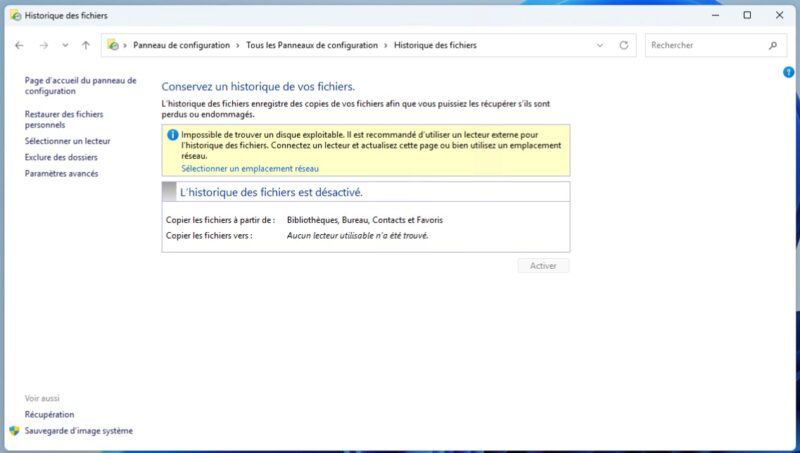The image size is (800, 453).
Task: Expand chevron after Panneau de configuration
Action: pos(238,45)
